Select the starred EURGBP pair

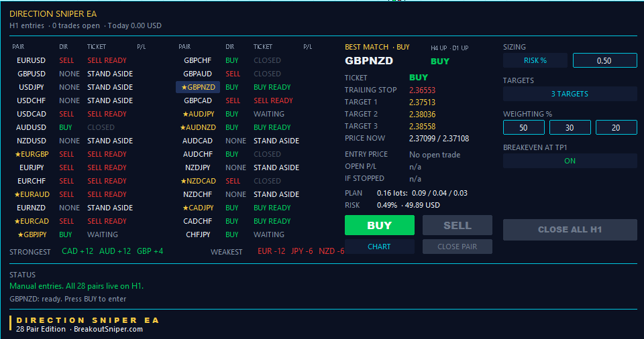pyautogui.click(x=32, y=154)
